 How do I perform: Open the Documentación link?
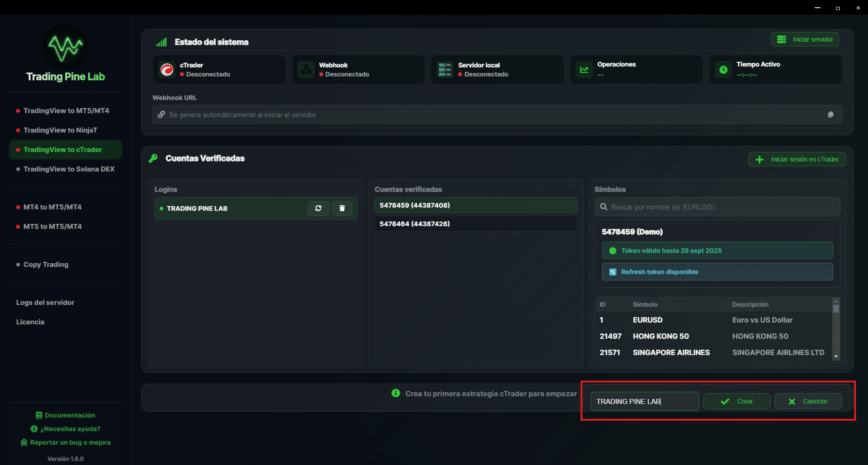point(65,415)
